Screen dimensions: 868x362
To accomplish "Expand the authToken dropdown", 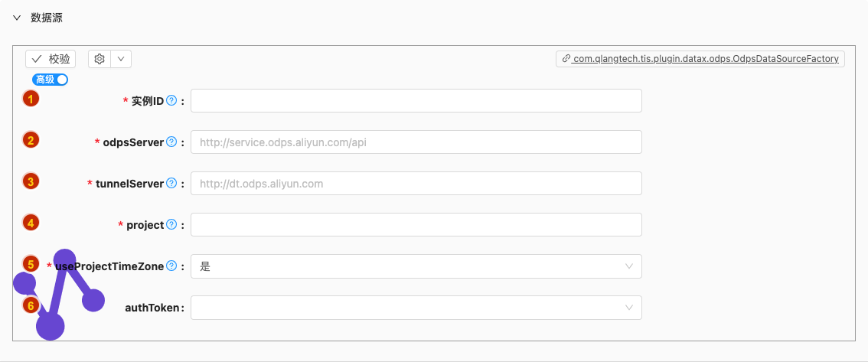I will click(x=416, y=308).
